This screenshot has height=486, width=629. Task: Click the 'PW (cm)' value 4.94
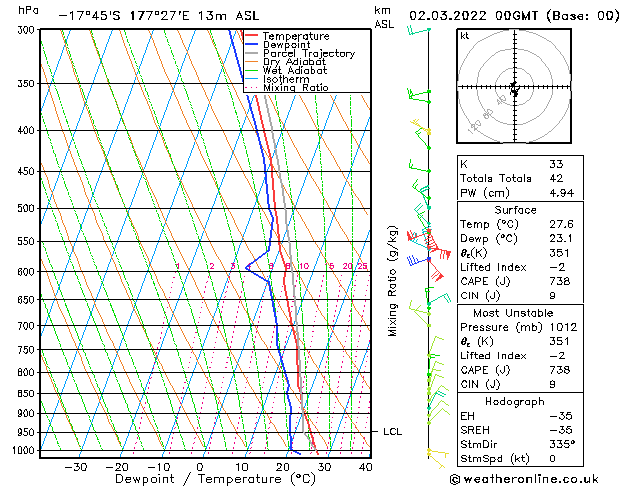coord(562,193)
